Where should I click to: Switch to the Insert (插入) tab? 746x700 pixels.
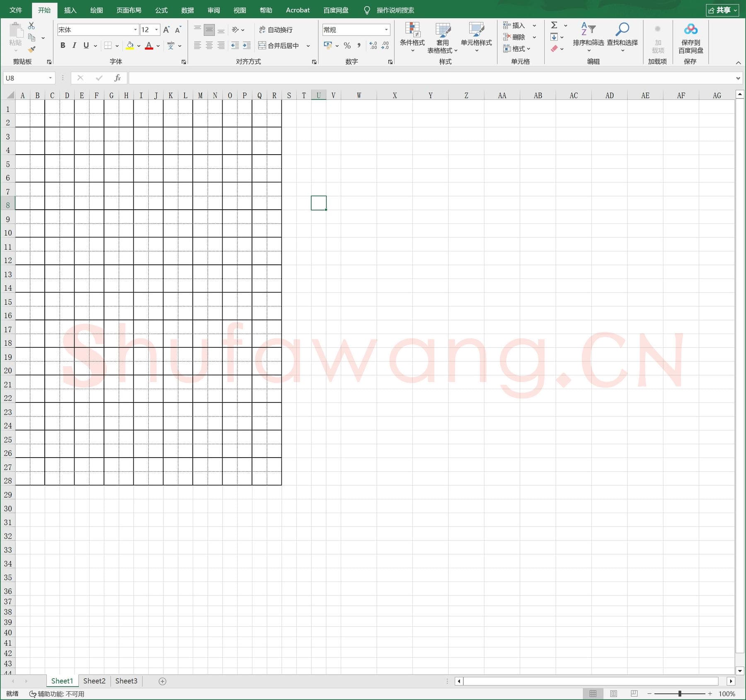[70, 10]
